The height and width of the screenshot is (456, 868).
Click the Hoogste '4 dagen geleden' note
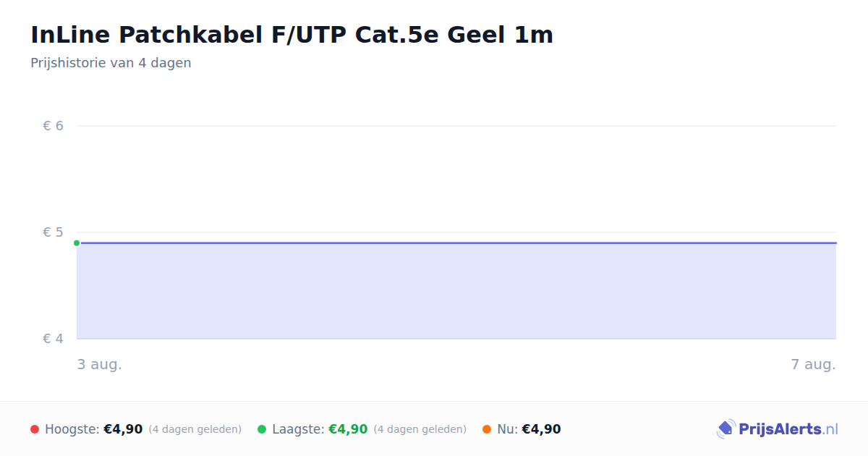click(195, 429)
